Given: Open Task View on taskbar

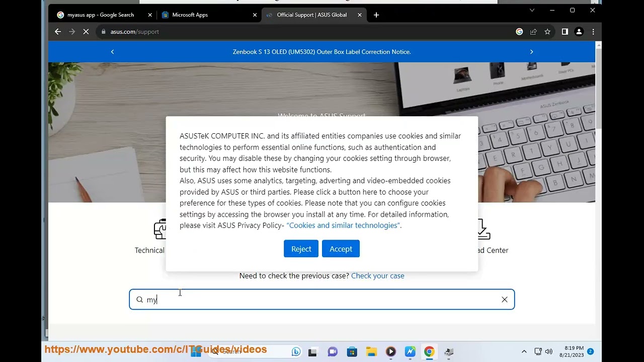Looking at the screenshot, I should click(x=312, y=352).
